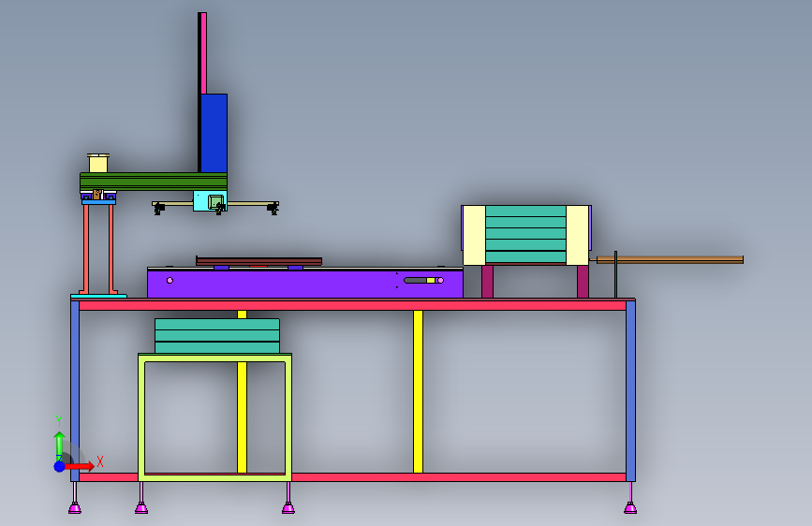Select the dark red plate on top of the conveyor
The height and width of the screenshot is (526, 812).
tap(258, 261)
